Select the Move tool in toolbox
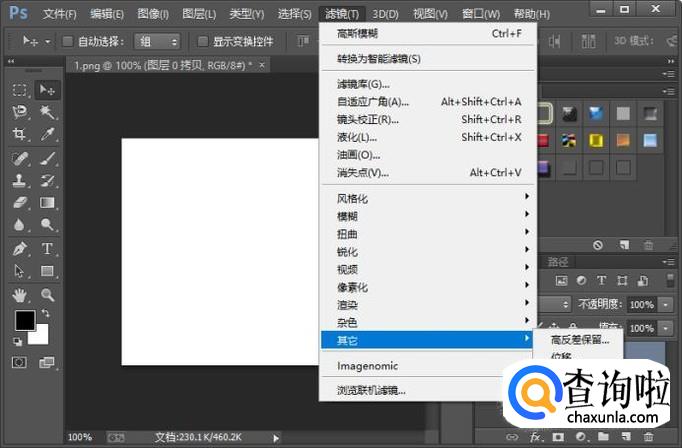 [x=47, y=90]
